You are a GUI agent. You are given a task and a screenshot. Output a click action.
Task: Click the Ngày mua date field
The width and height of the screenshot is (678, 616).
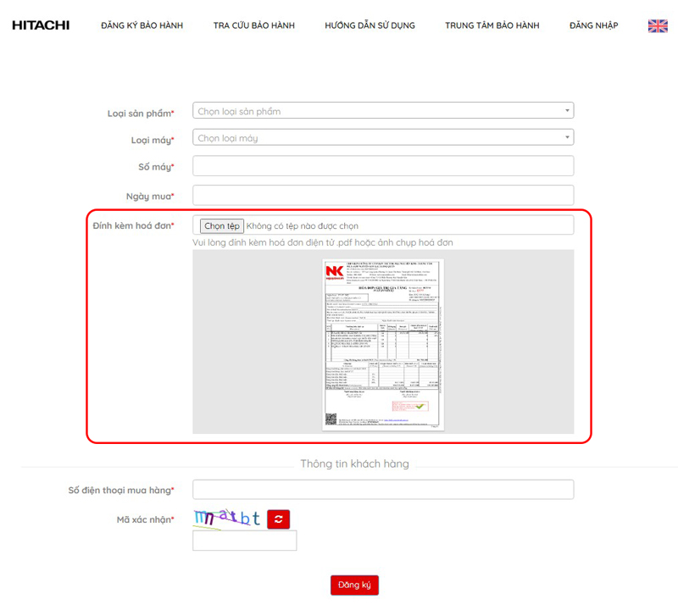[383, 195]
